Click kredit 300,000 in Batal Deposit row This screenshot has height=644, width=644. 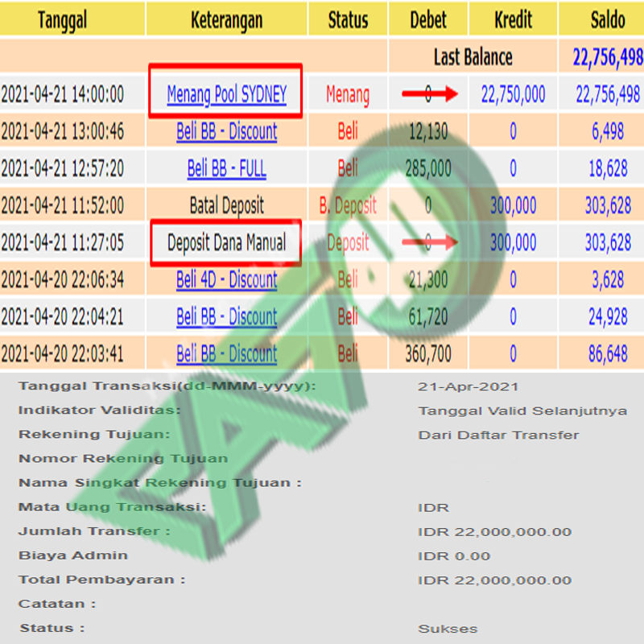(513, 205)
